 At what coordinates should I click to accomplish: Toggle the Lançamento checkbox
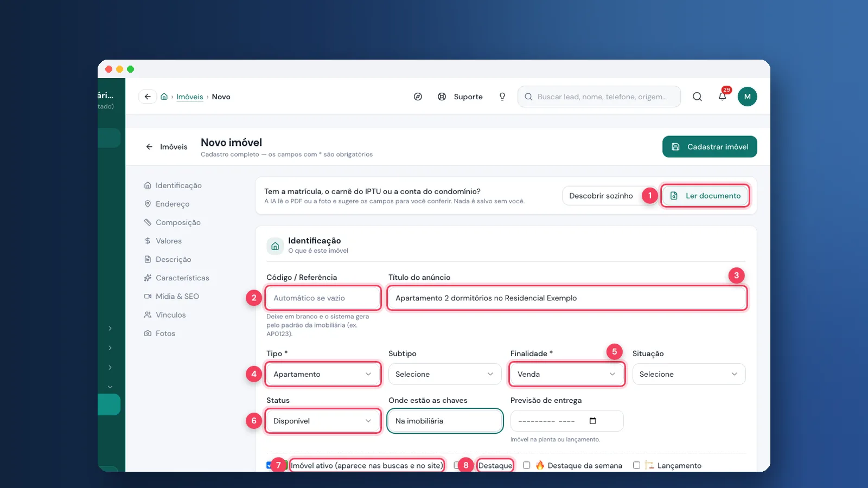coord(636,465)
